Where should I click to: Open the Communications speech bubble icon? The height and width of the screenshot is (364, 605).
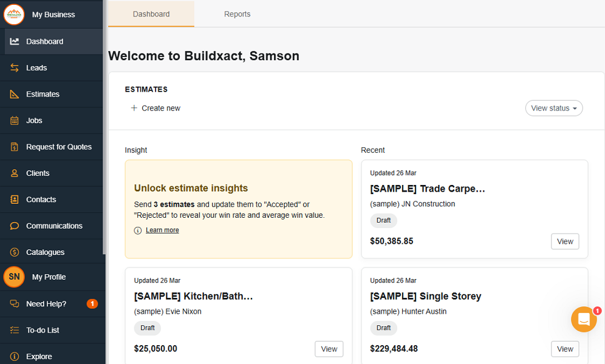(15, 226)
